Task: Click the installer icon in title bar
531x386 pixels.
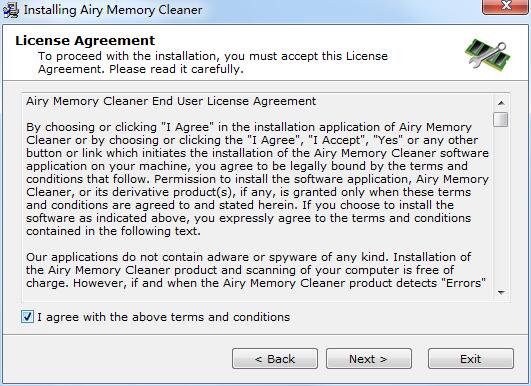Action: point(10,9)
